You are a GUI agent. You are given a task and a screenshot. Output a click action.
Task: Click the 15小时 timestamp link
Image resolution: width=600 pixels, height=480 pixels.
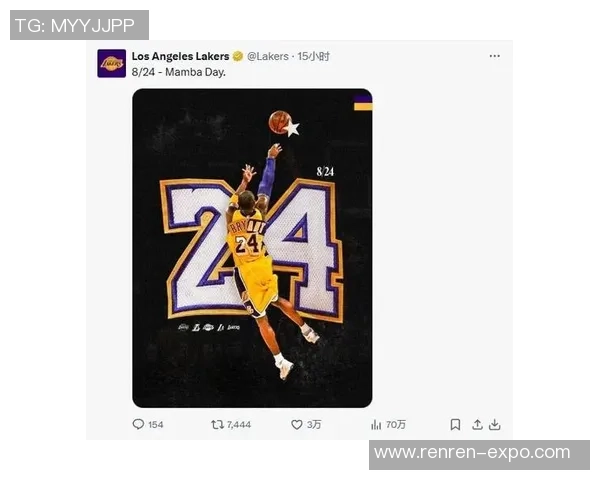tap(314, 56)
